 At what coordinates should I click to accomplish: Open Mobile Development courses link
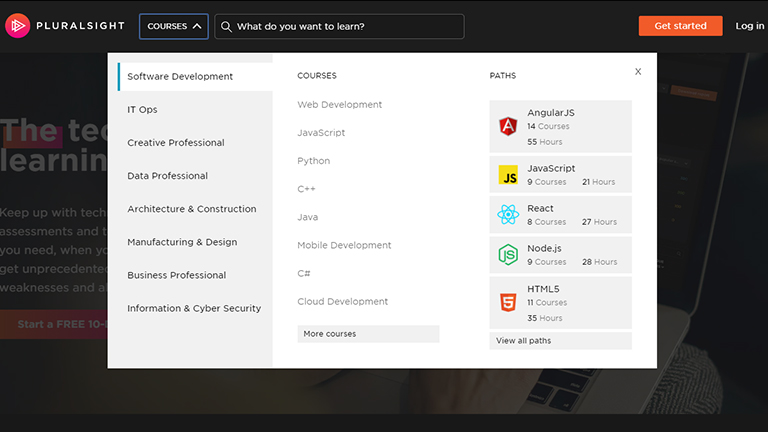pyautogui.click(x=344, y=245)
